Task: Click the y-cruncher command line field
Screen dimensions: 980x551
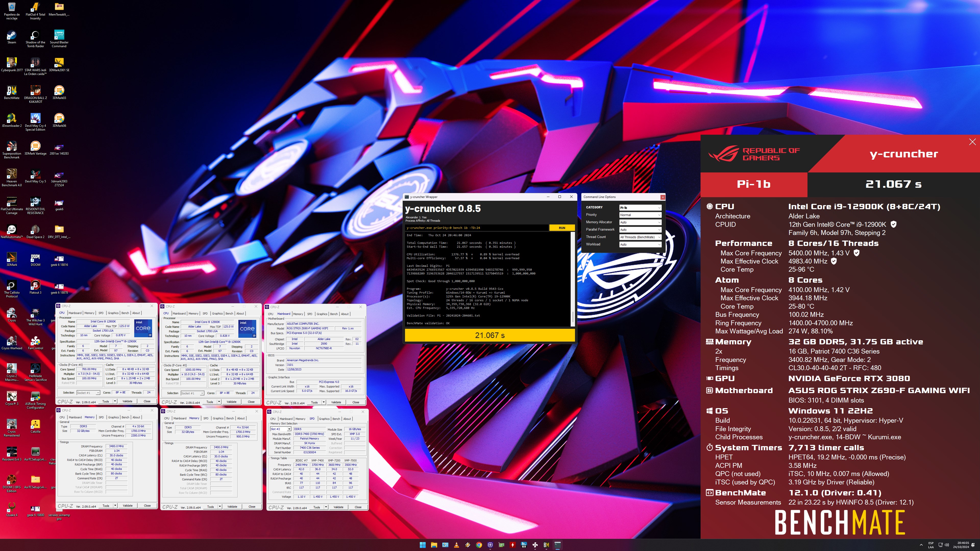Action: click(477, 228)
